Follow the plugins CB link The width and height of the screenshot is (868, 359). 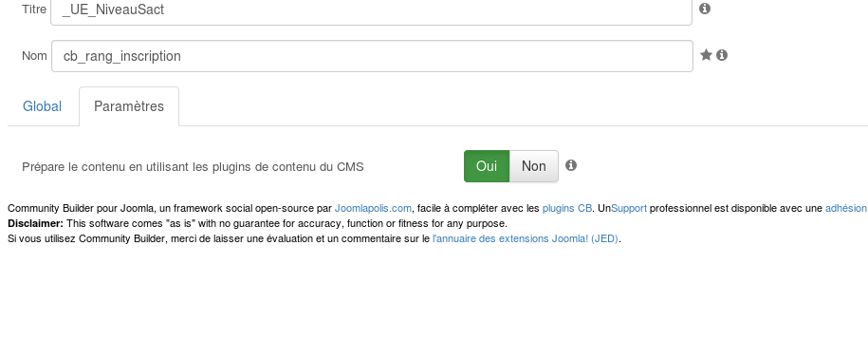(567, 208)
